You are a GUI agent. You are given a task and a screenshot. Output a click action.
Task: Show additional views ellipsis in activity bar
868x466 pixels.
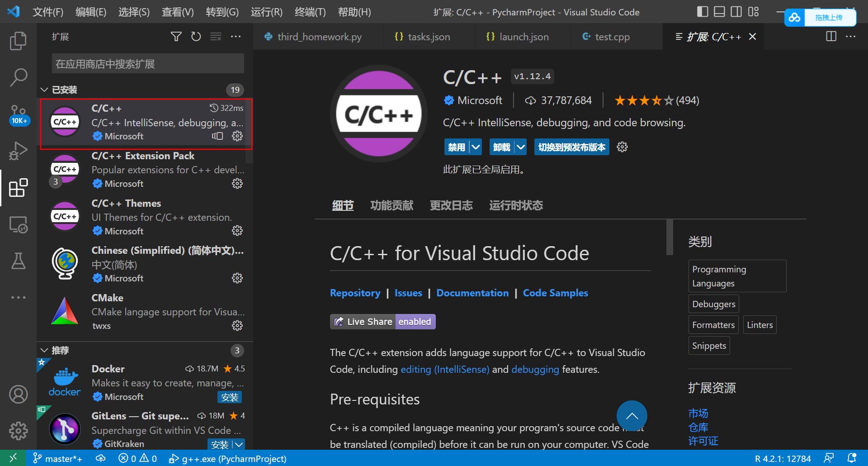[x=18, y=297]
